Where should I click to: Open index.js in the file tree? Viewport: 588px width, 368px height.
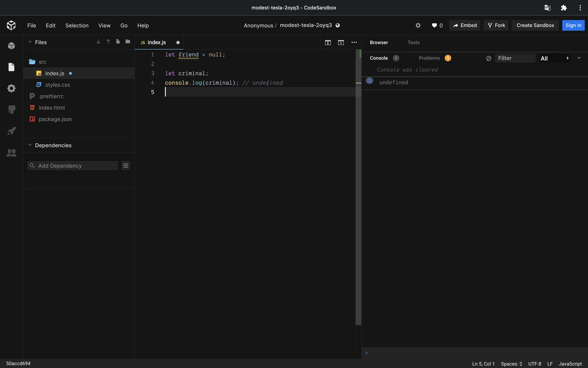(x=79, y=73)
